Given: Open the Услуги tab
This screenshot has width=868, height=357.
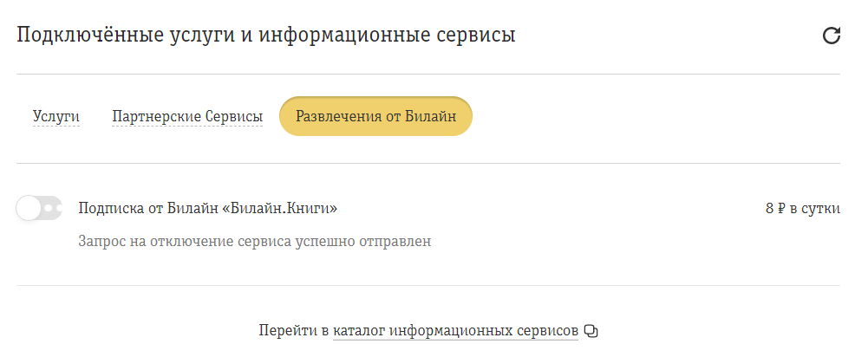Looking at the screenshot, I should point(56,117).
